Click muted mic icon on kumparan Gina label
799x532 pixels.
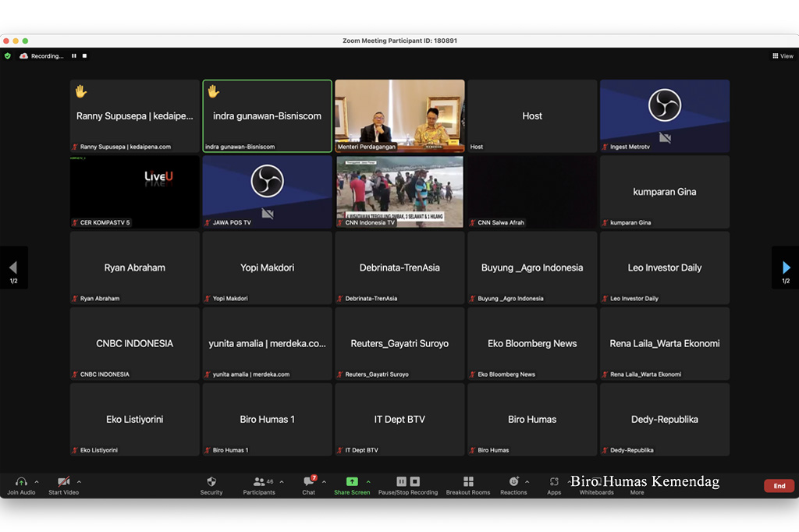tap(605, 222)
